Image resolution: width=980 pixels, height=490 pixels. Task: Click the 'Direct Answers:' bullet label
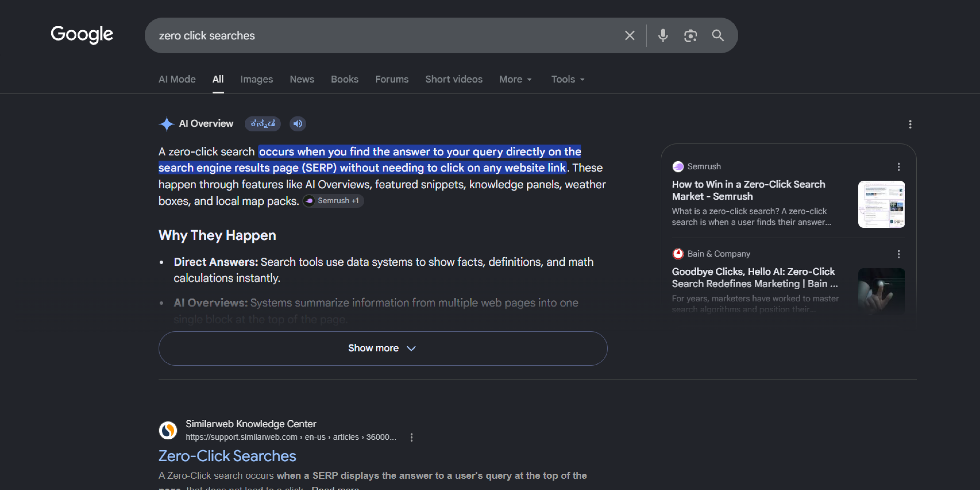216,262
